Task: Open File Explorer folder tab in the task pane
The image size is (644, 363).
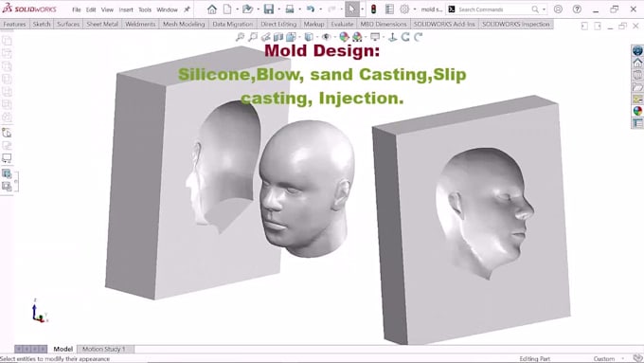Action: pos(637,87)
